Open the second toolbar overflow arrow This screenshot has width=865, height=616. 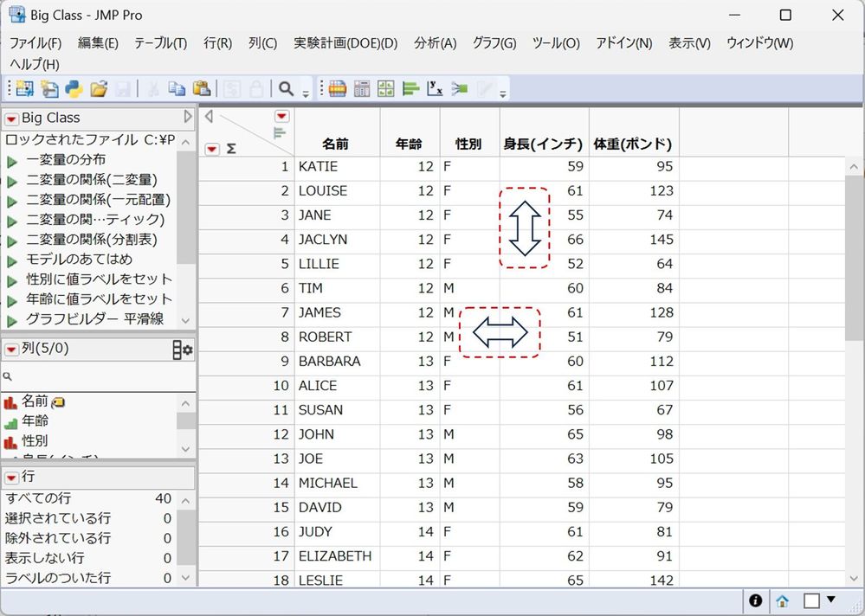coord(502,94)
